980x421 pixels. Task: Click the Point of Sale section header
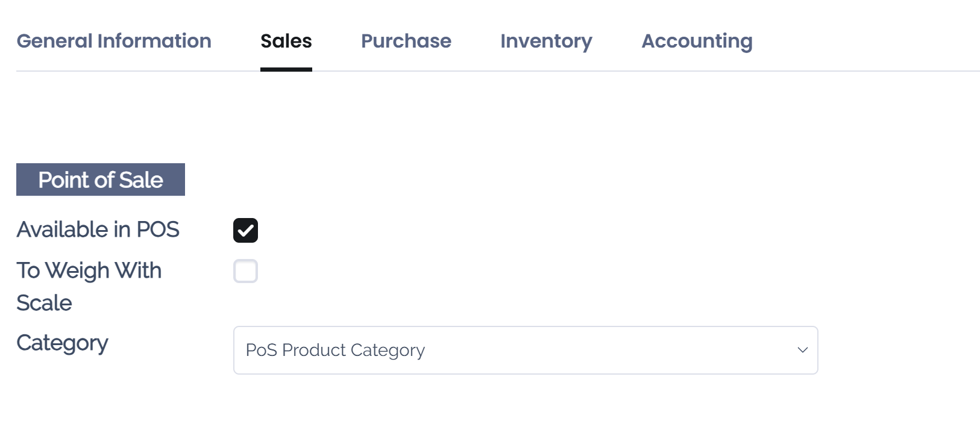tap(100, 179)
